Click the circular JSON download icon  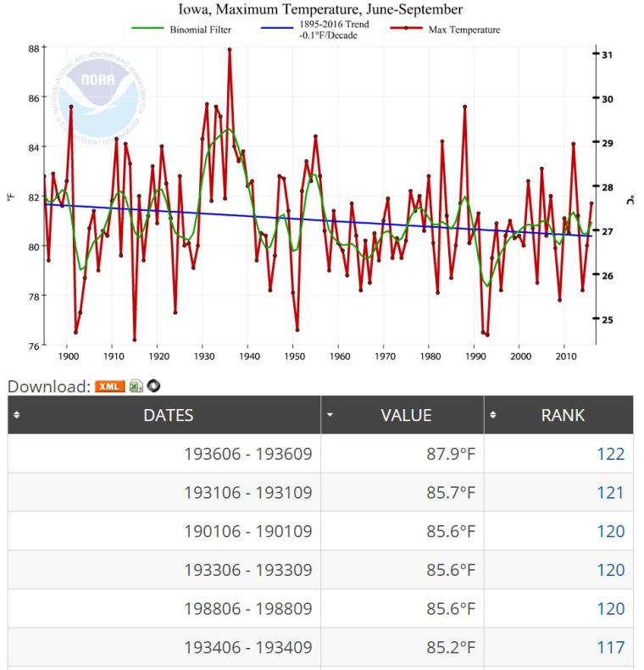[153, 386]
